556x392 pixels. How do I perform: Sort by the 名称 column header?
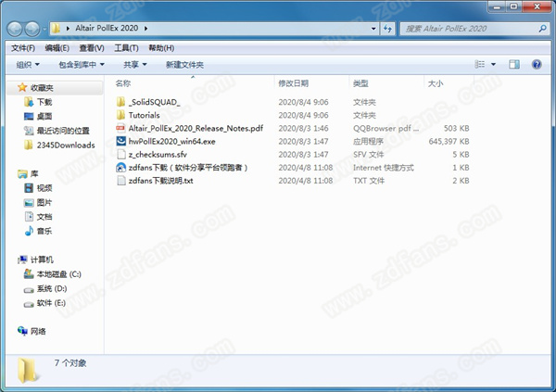pyautogui.click(x=122, y=83)
